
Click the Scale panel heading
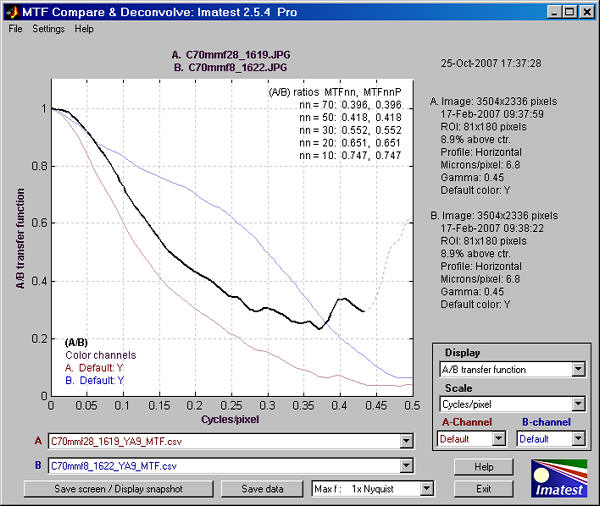[458, 388]
